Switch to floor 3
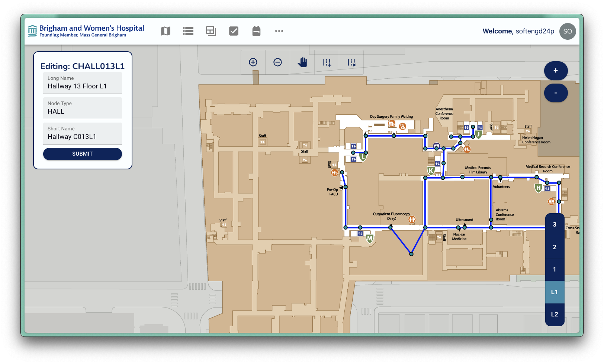The image size is (604, 364). tap(555, 224)
